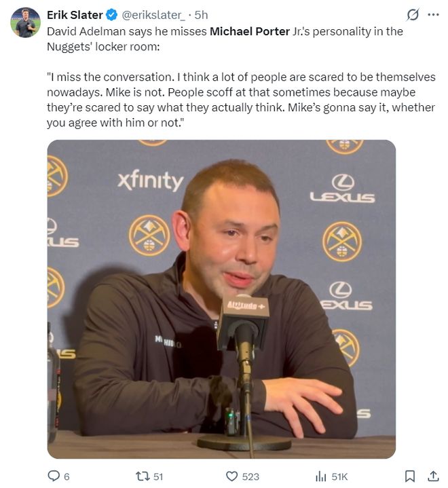This screenshot has height=488, width=448.
Task: Open the three-dot more options menu
Action: 433,15
